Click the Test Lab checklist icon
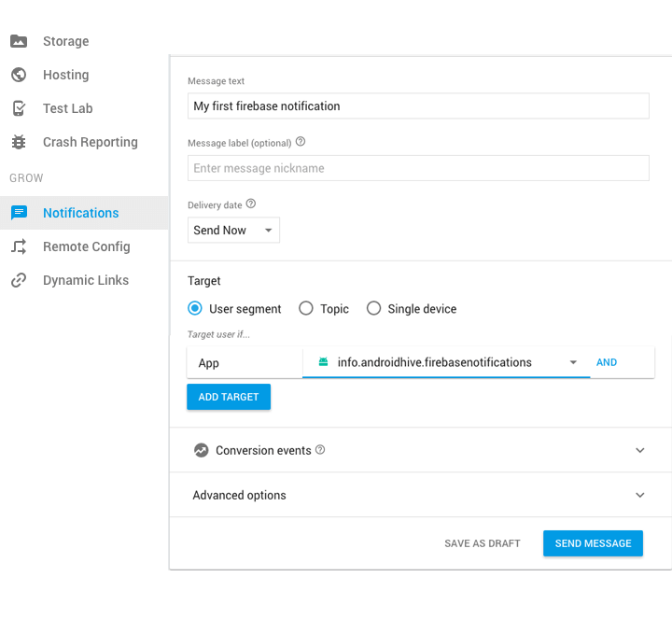 [19, 108]
